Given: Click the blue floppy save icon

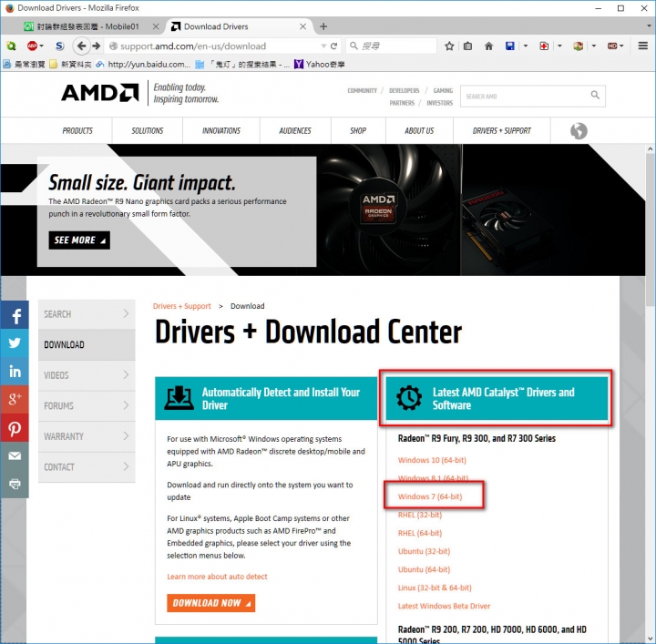Looking at the screenshot, I should (510, 46).
